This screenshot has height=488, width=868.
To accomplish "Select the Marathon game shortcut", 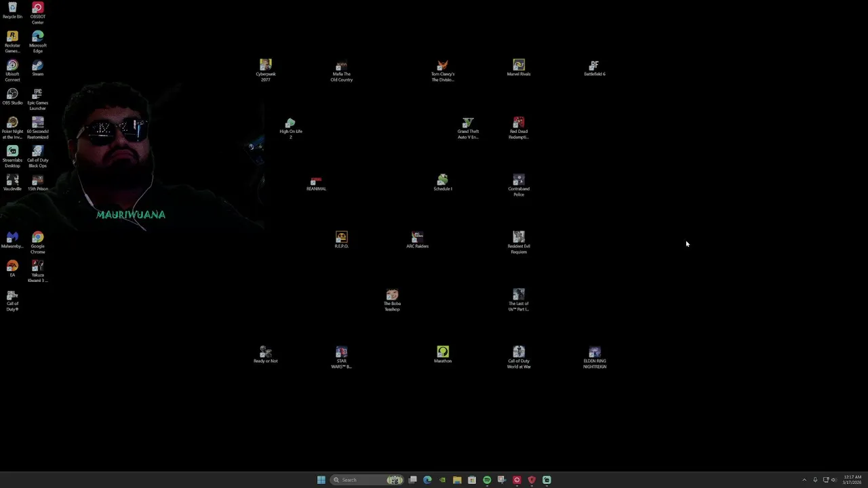I will point(443,354).
